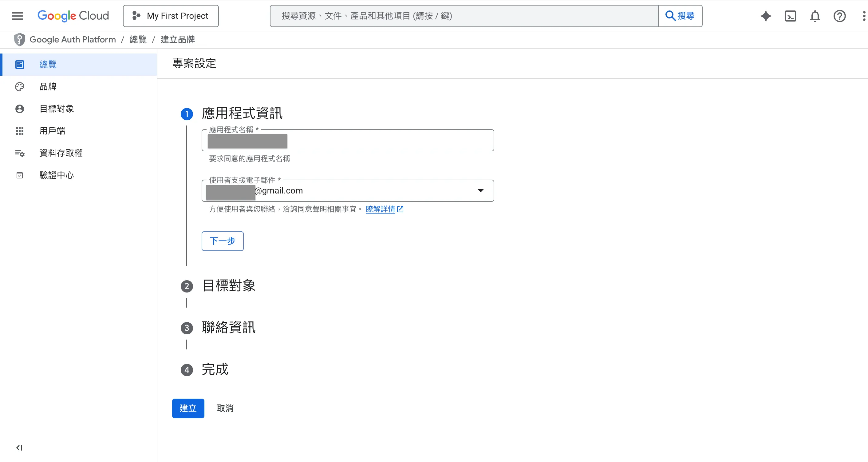Open 資料存取權 in the sidebar
This screenshot has height=462, width=868.
(61, 153)
